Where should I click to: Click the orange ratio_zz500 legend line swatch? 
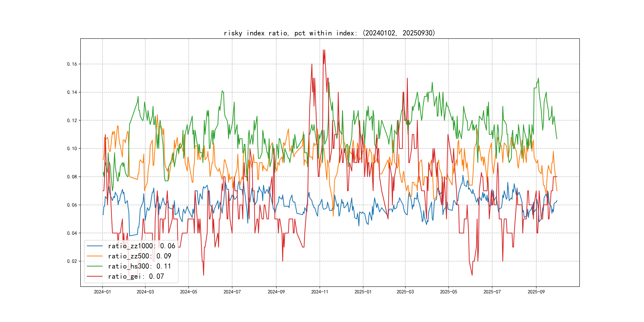tap(94, 256)
